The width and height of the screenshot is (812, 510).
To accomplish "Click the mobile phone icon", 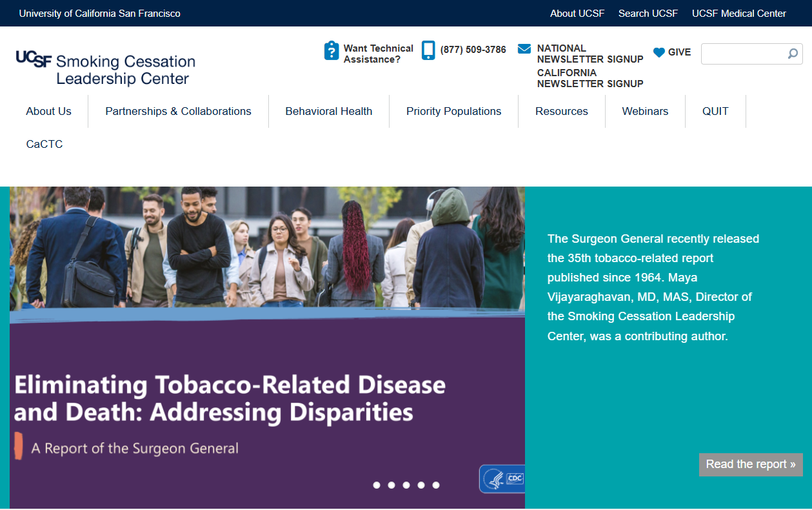I will 428,50.
